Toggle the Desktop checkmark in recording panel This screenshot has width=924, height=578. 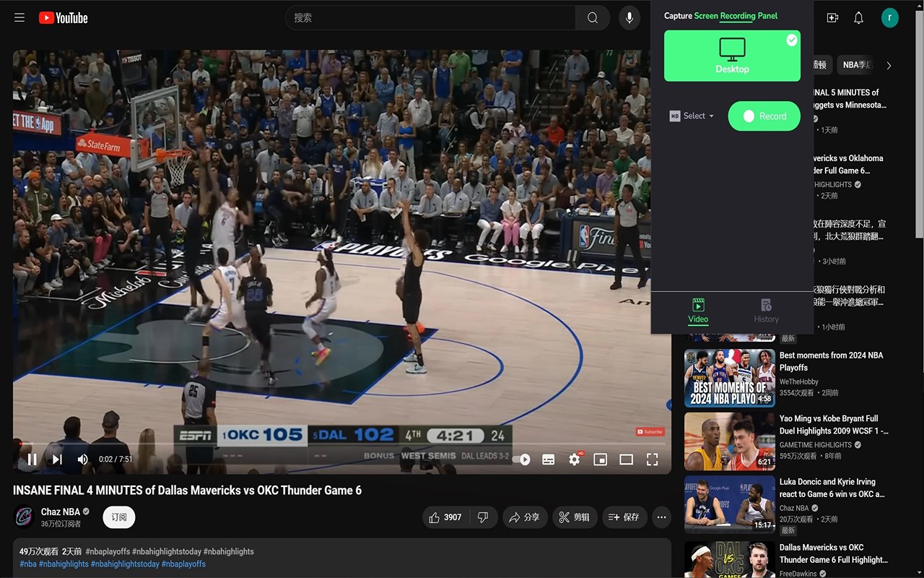(x=792, y=40)
